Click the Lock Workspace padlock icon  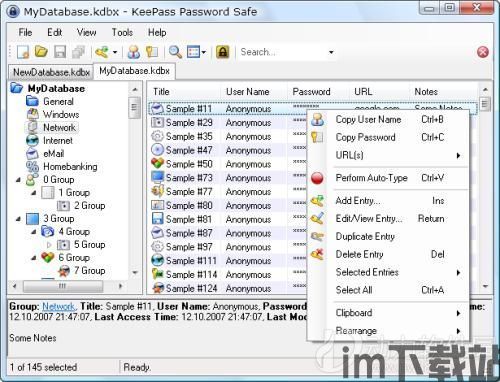[x=223, y=52]
